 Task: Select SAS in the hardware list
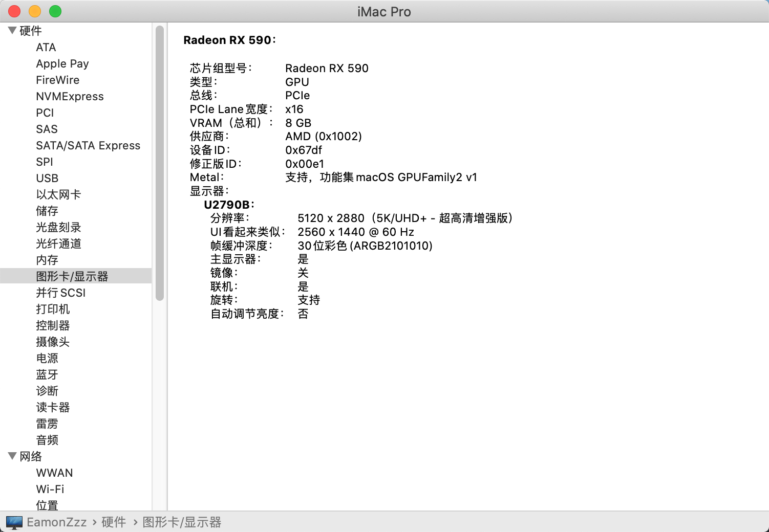(x=47, y=129)
